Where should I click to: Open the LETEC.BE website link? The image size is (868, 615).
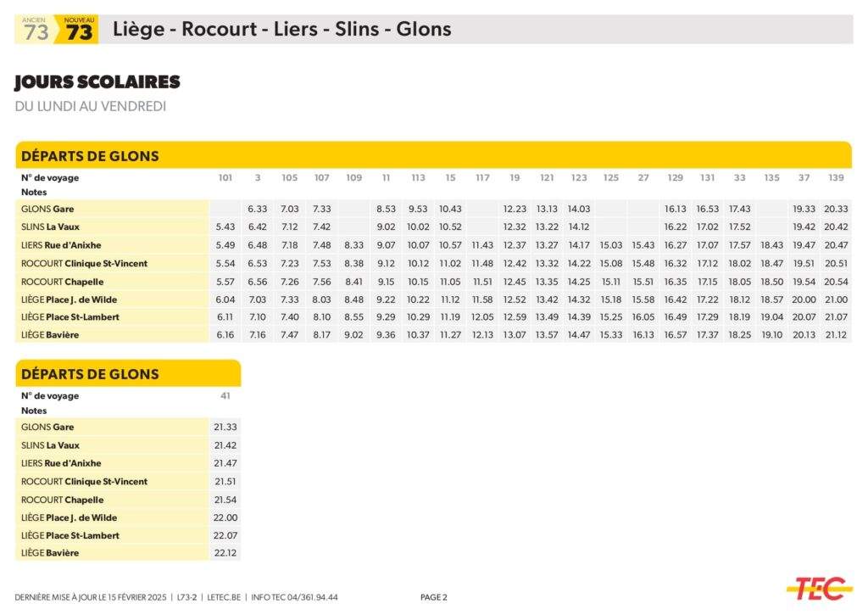click(224, 597)
